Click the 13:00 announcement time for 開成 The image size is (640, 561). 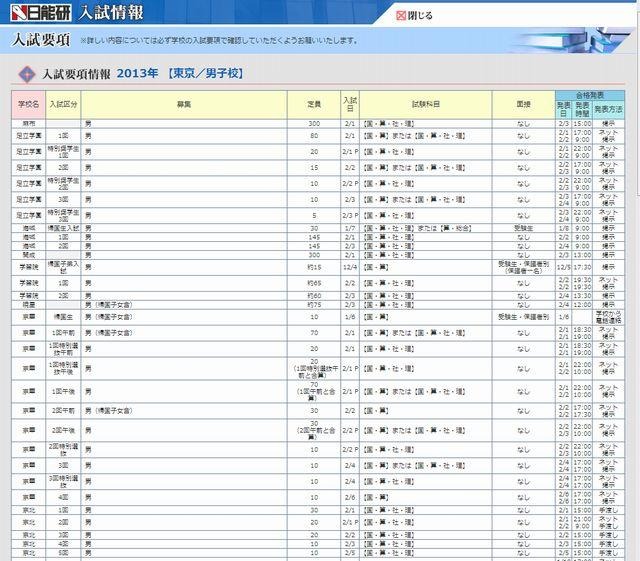[x=582, y=255]
